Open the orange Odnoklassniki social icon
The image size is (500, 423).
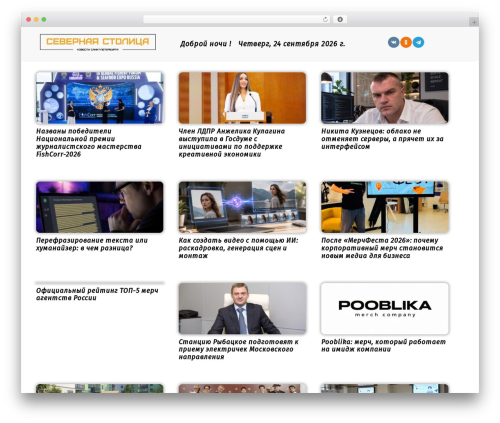pos(406,42)
